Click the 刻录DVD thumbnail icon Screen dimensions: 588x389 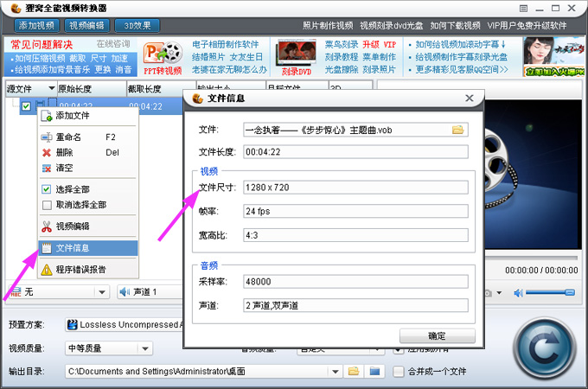point(297,58)
